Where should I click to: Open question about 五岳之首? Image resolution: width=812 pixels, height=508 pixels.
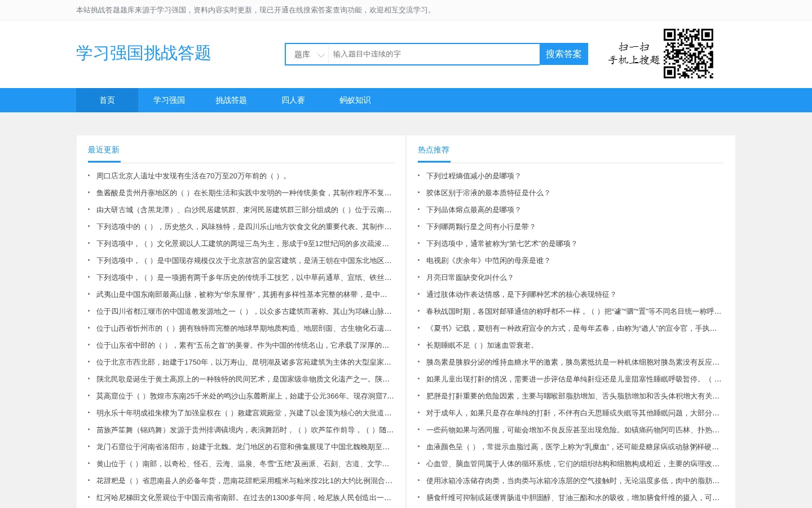[243, 345]
